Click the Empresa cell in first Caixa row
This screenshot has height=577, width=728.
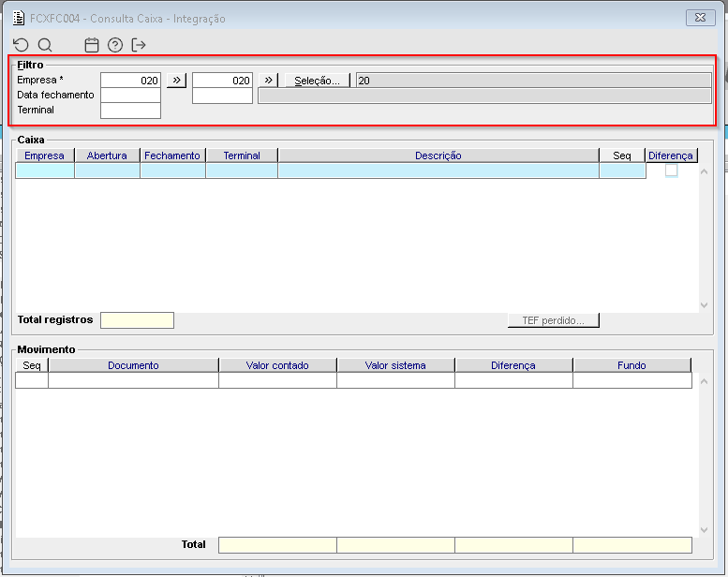pyautogui.click(x=45, y=170)
